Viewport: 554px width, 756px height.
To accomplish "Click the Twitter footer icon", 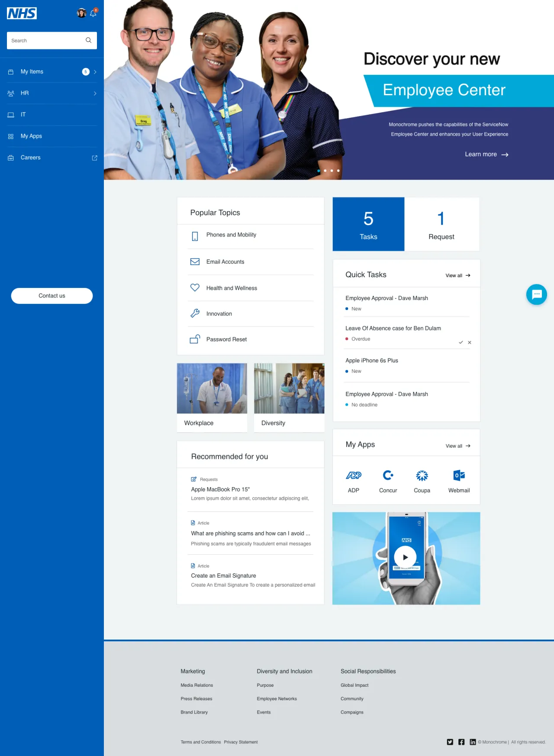I will [x=450, y=742].
